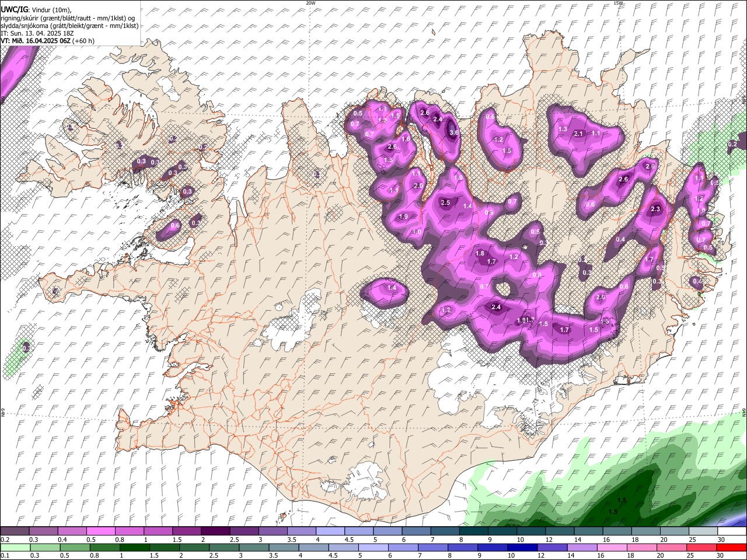Viewport: 747px width, 560px height.
Task: Click the white 30 swatch in upper legend
Action: 732,531
